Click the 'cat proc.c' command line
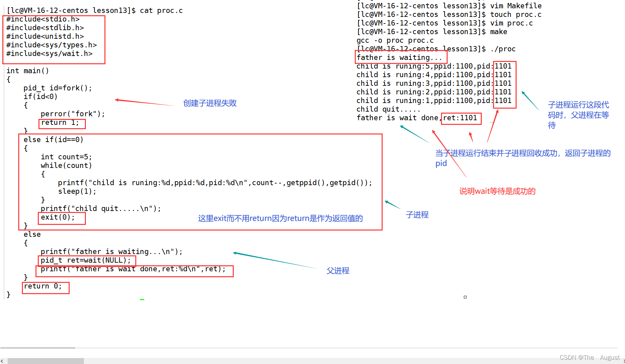The image size is (625, 364). point(94,11)
